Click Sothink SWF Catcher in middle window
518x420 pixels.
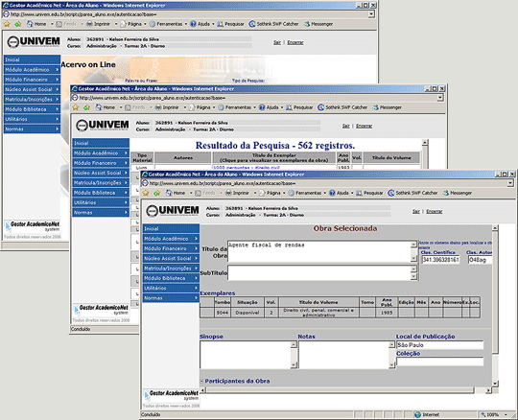pyautogui.click(x=342, y=107)
